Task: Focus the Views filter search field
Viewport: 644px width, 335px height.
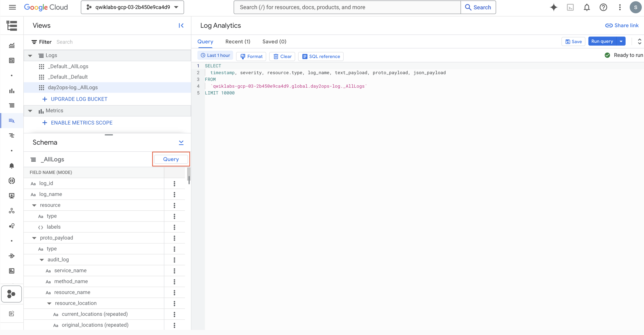Action: [x=122, y=42]
